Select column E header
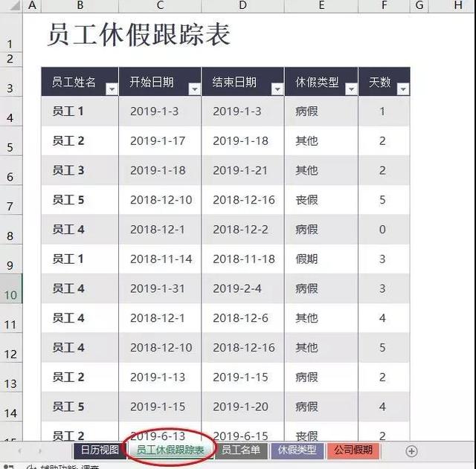This screenshot has width=476, height=469. click(321, 5)
